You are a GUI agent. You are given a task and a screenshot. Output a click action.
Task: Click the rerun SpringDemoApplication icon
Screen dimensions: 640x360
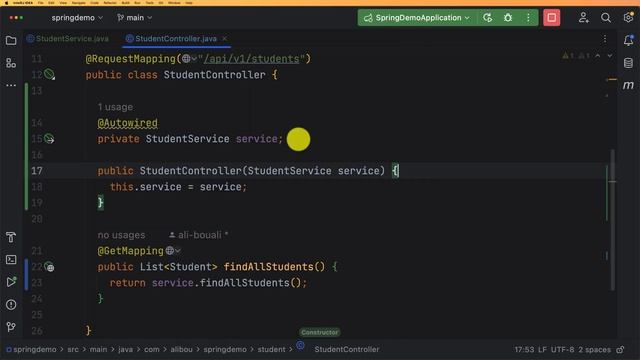click(x=487, y=18)
